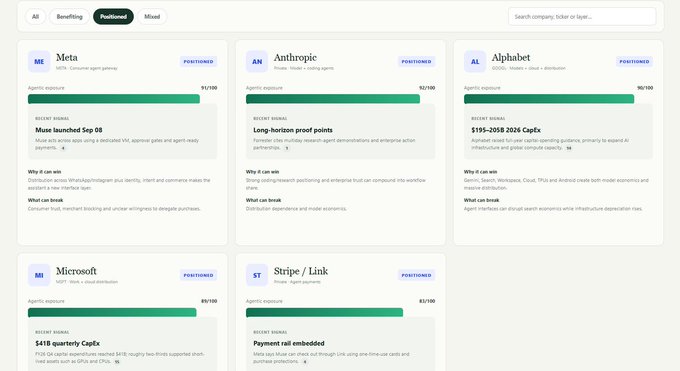Click Anthropic's 'Private' subtitle line
680x371 pixels.
click(x=304, y=68)
